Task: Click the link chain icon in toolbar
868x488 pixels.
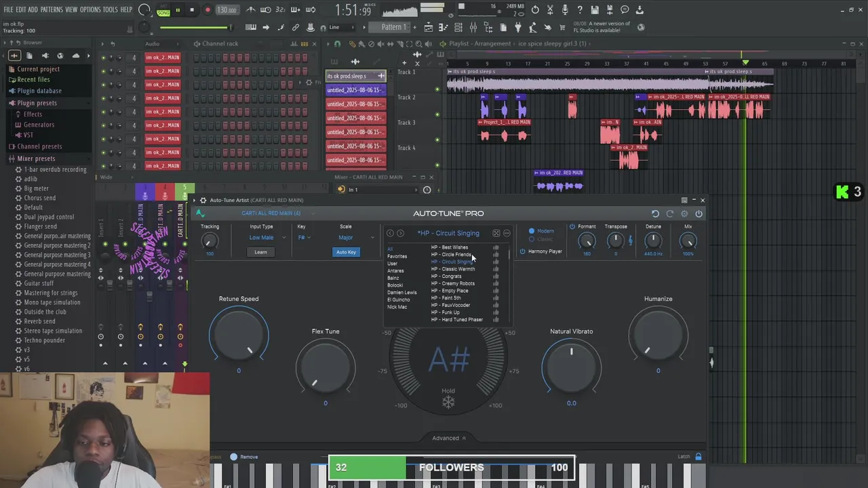Action: pos(295,27)
